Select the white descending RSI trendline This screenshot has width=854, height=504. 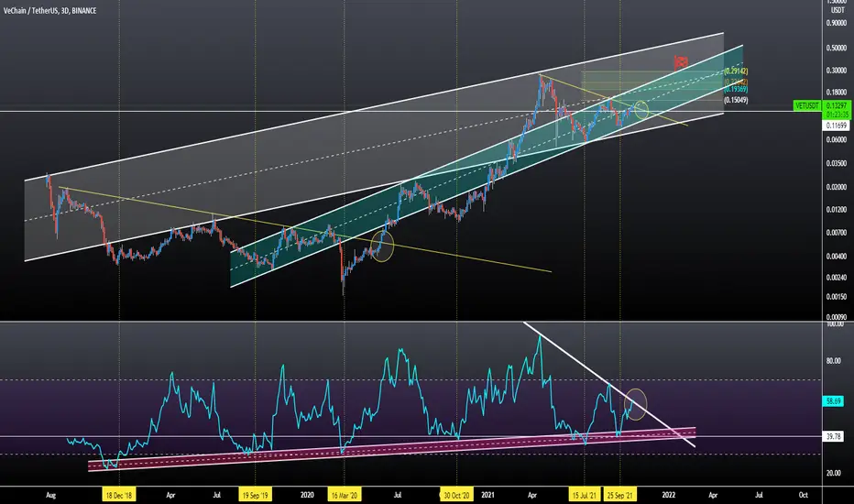[x=609, y=385]
